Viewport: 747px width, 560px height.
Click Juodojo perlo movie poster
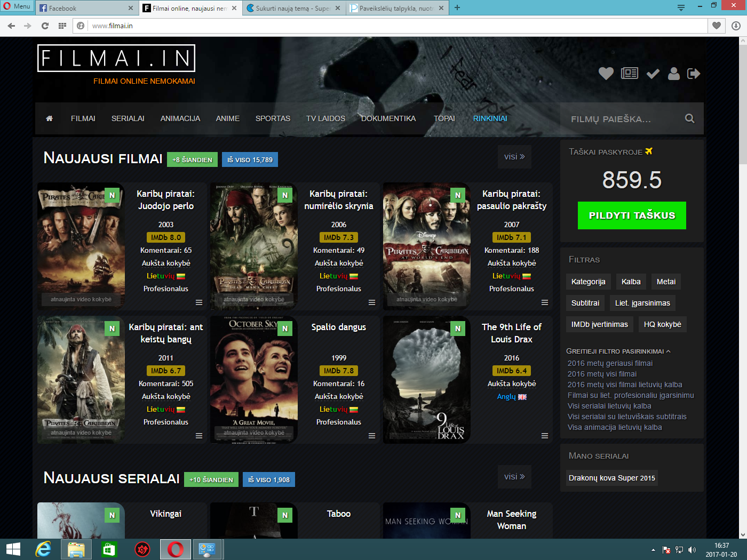(81, 246)
